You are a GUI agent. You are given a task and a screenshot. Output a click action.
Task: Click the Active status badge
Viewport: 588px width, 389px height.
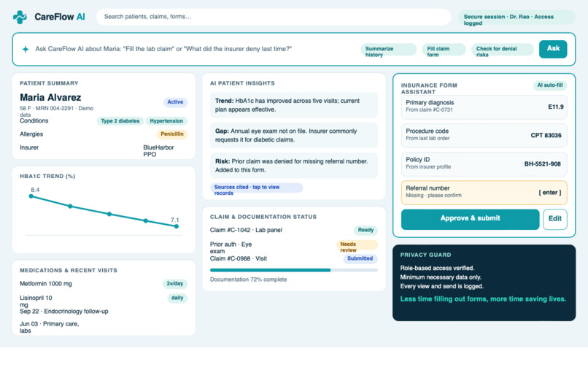[x=175, y=102]
